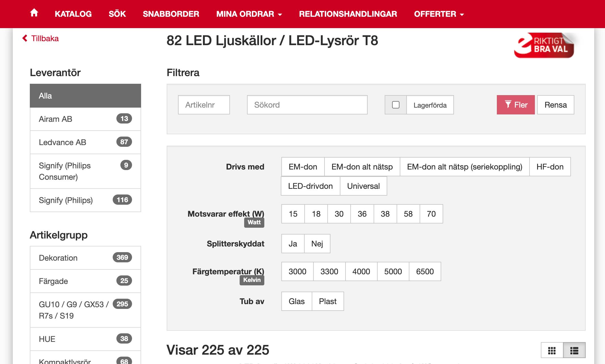Select the HF-don drive filter

[x=550, y=167]
